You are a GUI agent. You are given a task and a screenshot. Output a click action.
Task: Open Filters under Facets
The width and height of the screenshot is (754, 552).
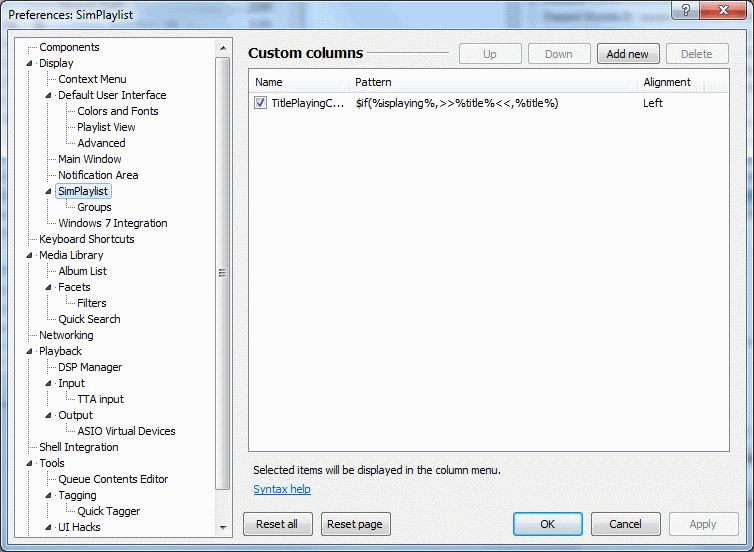(92, 303)
